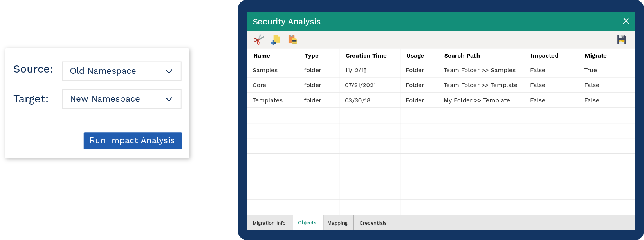The width and height of the screenshot is (644, 240).
Task: Switch to the Migration Info tab
Action: point(269,223)
